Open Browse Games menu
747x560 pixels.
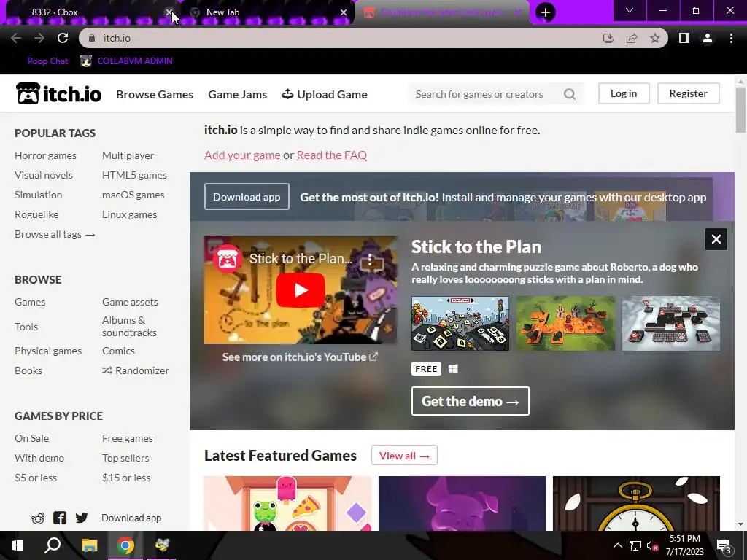coord(155,94)
